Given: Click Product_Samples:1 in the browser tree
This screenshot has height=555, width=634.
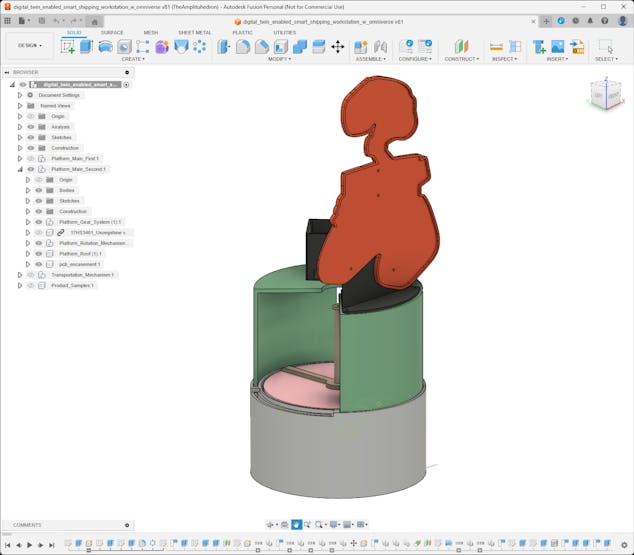Looking at the screenshot, I should click(72, 285).
